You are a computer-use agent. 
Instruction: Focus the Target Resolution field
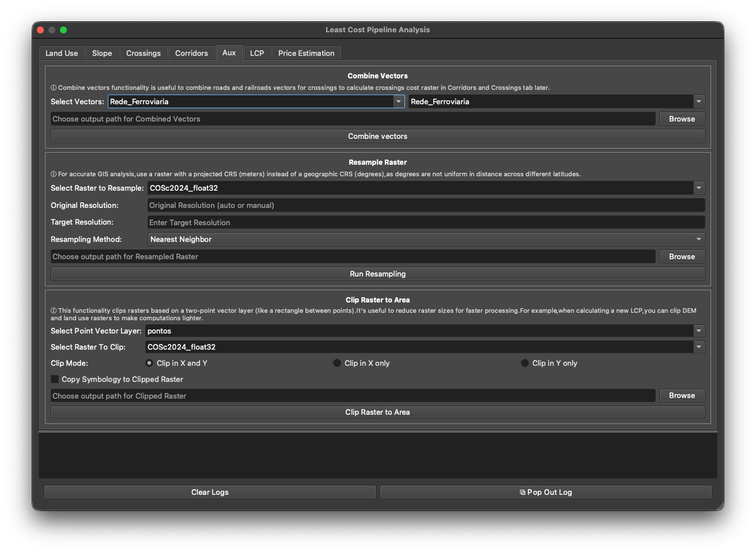point(426,222)
